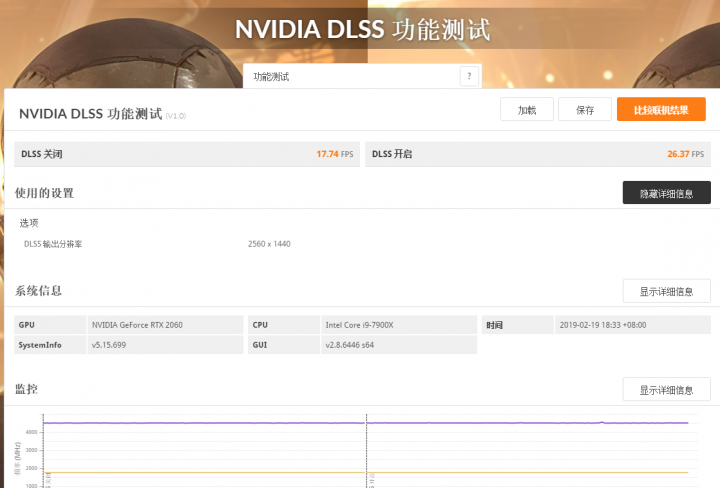Click the 26.37 FPS value

(x=686, y=154)
